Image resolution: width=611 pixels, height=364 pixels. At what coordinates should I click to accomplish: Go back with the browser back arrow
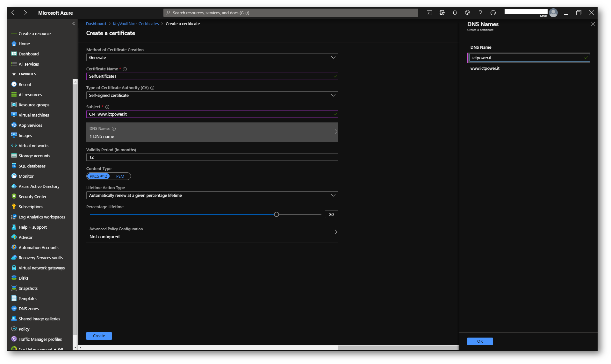(13, 13)
